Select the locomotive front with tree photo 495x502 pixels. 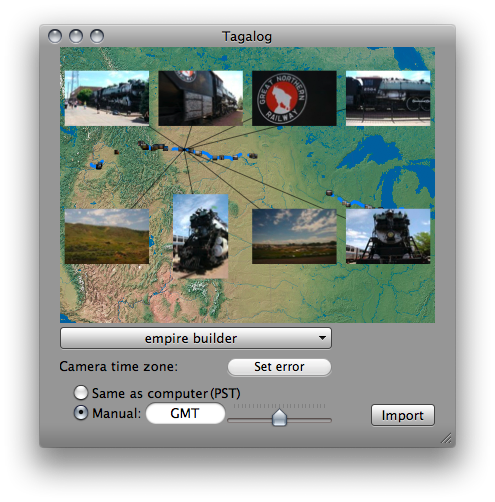[x=388, y=236]
